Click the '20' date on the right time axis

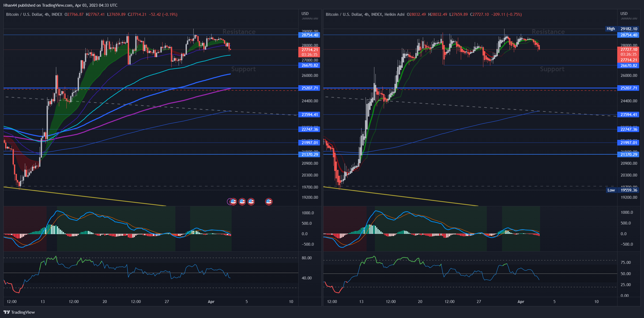point(420,302)
